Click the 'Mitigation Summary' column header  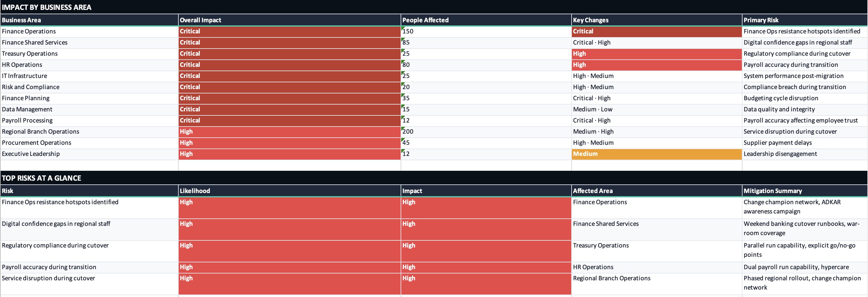pos(805,191)
